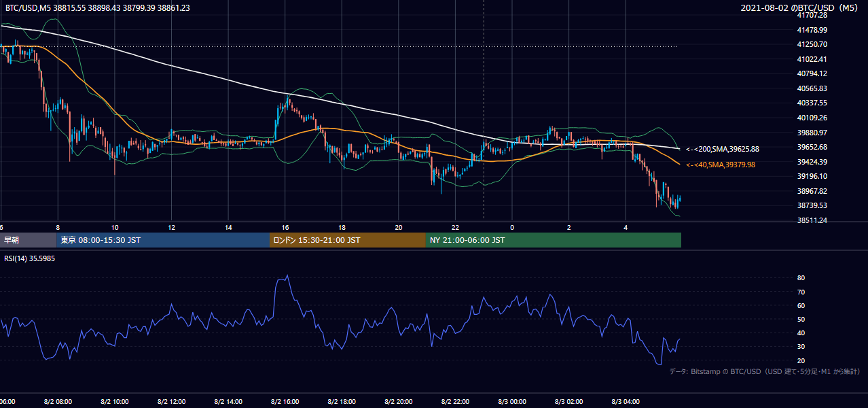The width and height of the screenshot is (868, 408).
Task: Click RSI scale label 60
Action: [801, 305]
